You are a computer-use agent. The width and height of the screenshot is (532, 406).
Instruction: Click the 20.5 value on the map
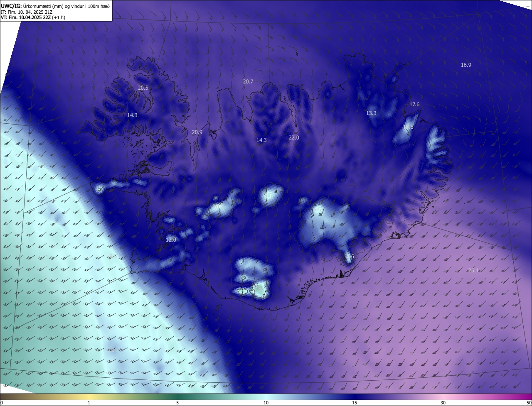click(143, 88)
